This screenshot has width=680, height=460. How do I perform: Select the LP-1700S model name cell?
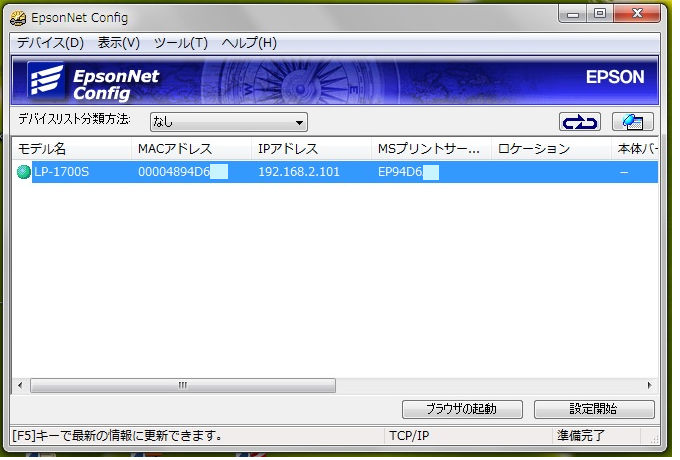click(x=61, y=172)
